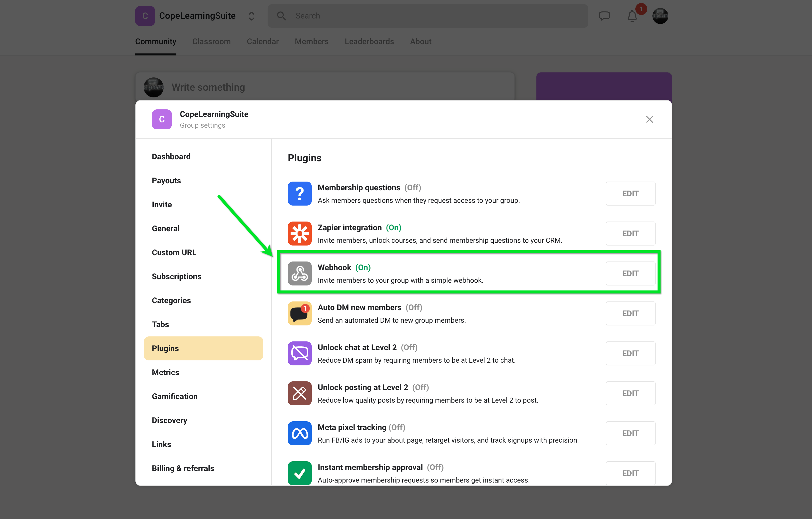Open the Gamification settings section
Screen dimensions: 812x519
coord(175,396)
